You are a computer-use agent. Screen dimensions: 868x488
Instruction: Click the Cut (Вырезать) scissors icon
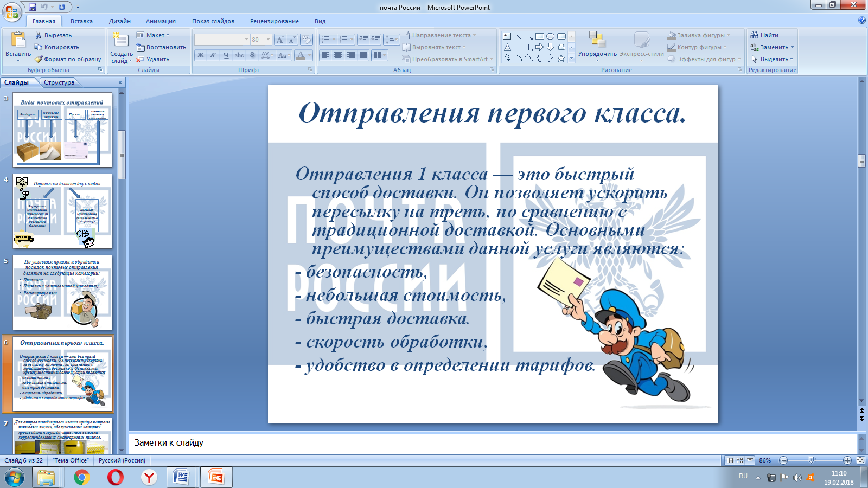[39, 35]
